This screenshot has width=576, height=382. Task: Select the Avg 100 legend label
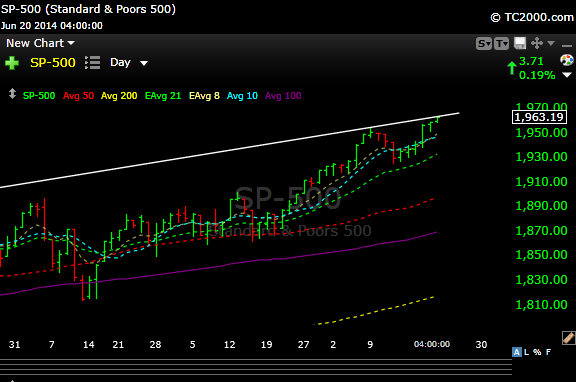283,96
